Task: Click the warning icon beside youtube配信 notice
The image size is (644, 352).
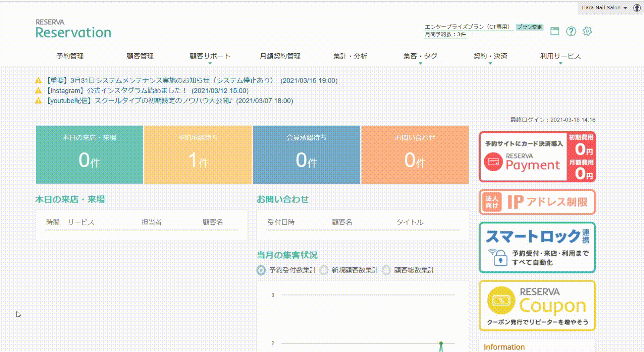Action: (39, 101)
